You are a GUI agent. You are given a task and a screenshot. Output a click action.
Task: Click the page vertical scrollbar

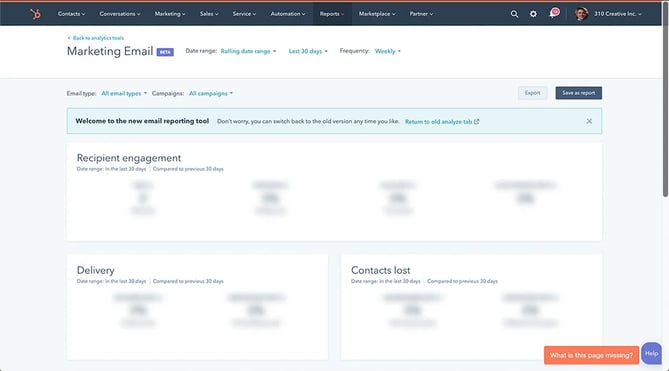coord(666,99)
